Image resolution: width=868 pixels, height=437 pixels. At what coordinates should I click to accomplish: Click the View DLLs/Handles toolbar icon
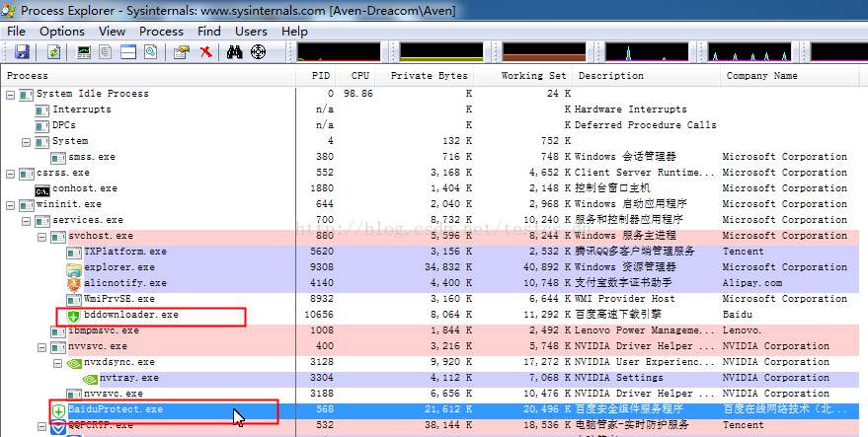pos(150,52)
